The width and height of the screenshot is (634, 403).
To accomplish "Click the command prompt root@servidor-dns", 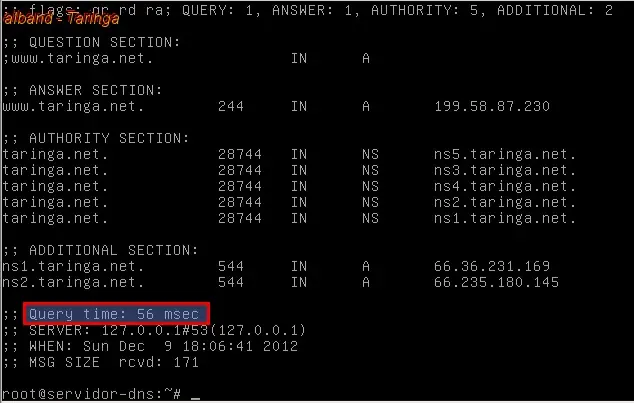I will click(x=91, y=394).
